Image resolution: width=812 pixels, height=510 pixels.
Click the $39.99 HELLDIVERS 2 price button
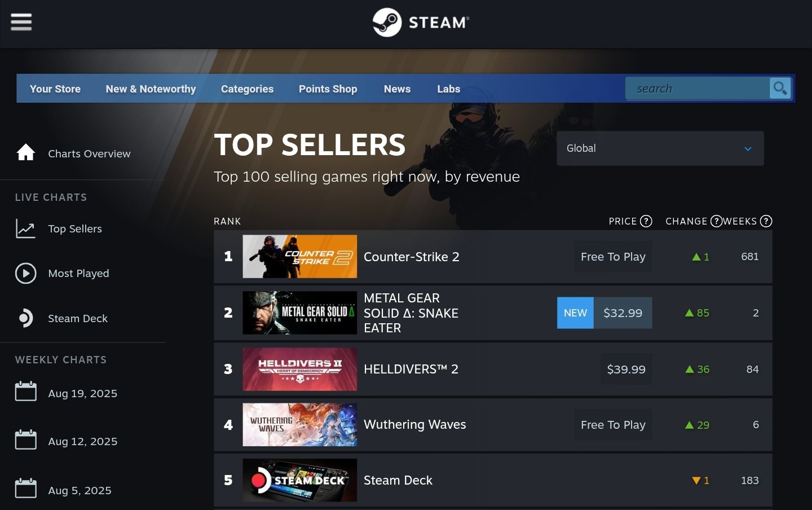[x=626, y=370]
